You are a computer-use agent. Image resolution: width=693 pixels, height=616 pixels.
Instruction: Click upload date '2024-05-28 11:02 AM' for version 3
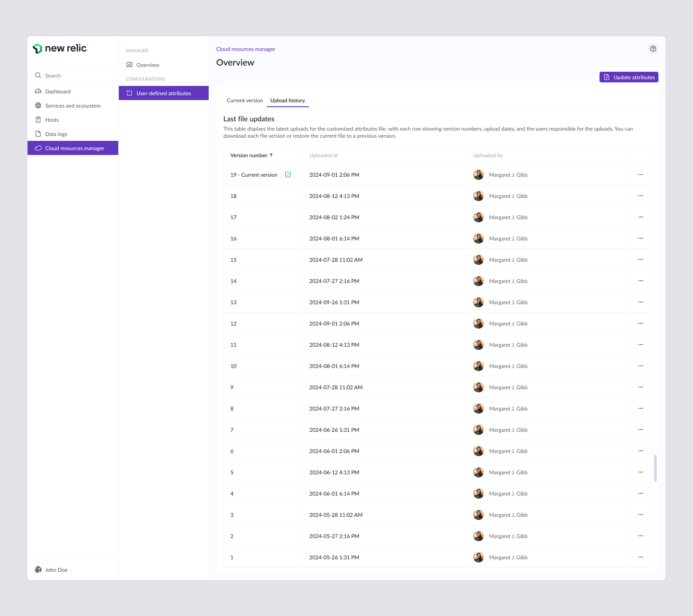(x=336, y=515)
